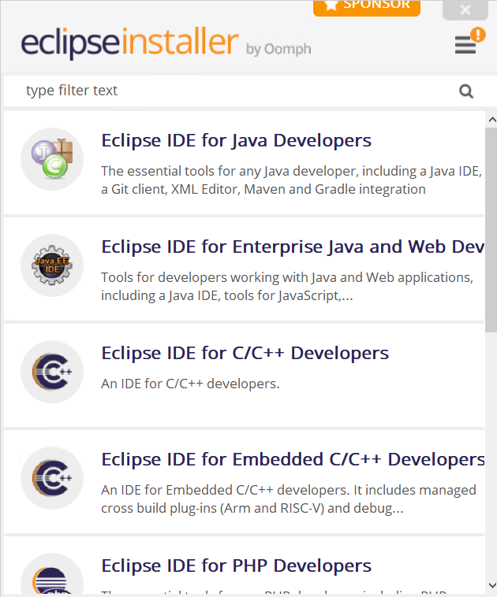497x597 pixels.
Task: Pick Eclipse IDE for Embedded C/C++ Developers
Action: point(292,459)
